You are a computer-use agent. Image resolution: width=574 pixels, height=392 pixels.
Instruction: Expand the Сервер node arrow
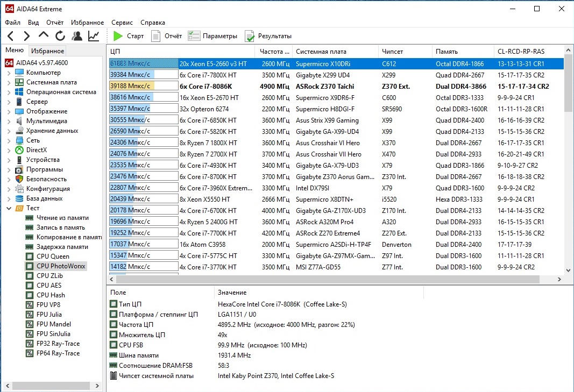[x=9, y=102]
